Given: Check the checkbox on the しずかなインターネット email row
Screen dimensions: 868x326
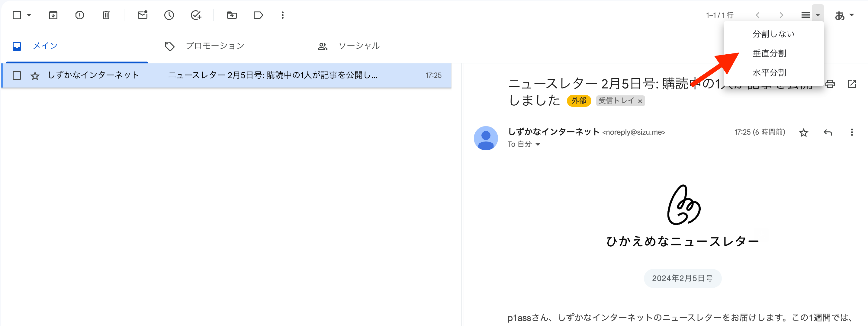Looking at the screenshot, I should tap(16, 75).
